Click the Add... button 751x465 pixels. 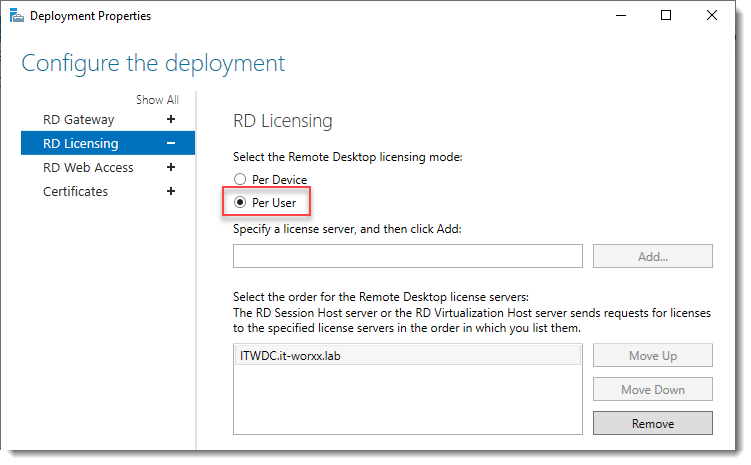point(652,256)
